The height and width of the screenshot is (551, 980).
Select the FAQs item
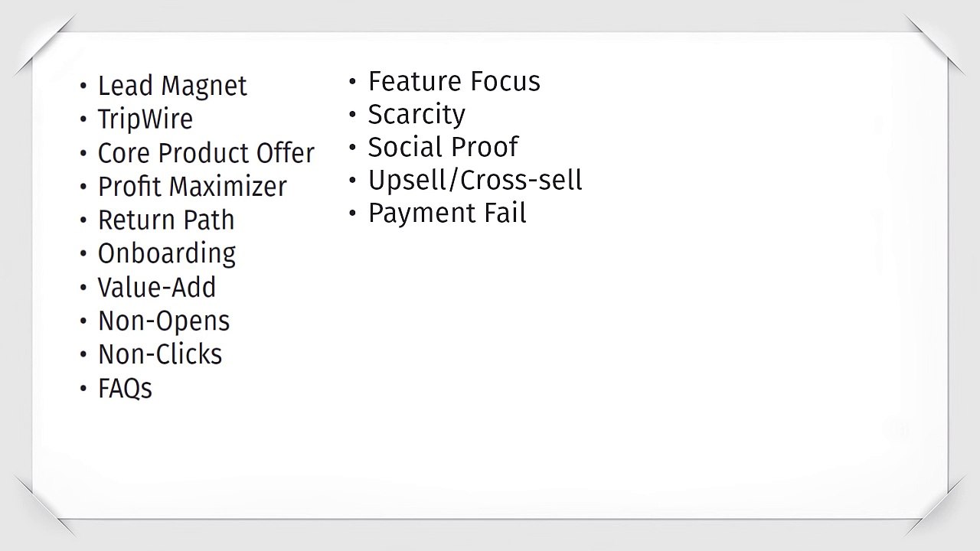pyautogui.click(x=125, y=389)
